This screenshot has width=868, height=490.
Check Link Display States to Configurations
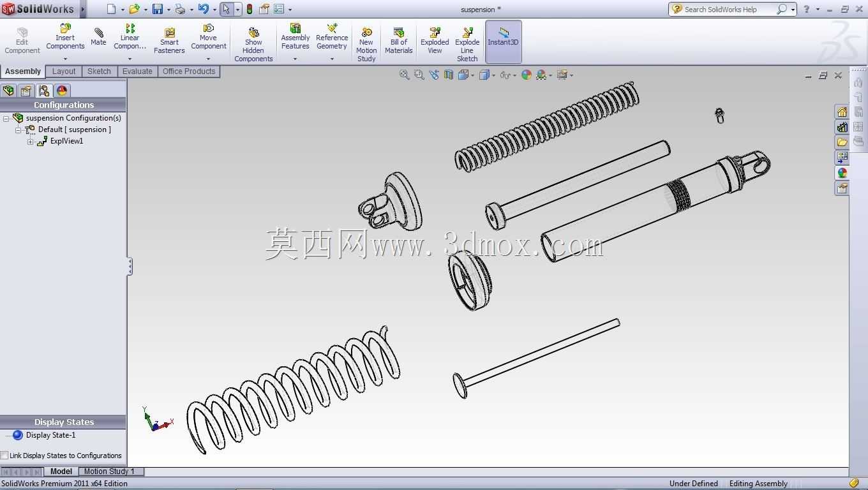tap(4, 456)
